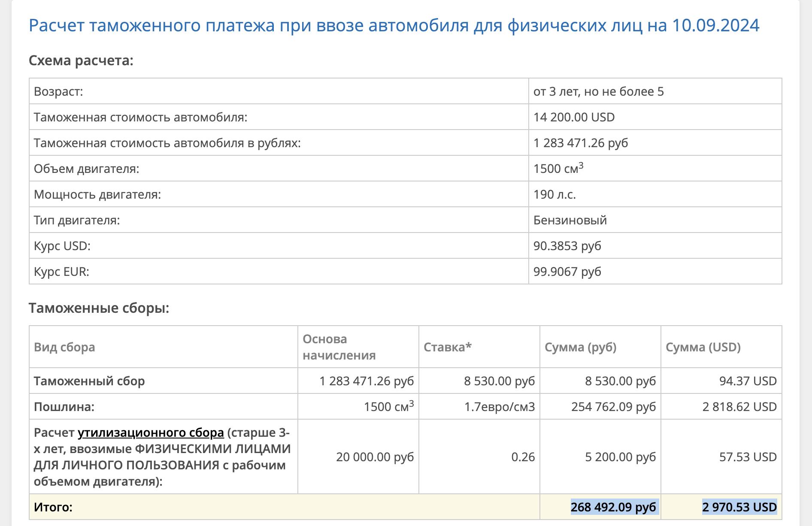Click the Таможенная стоимость автомобиля label
812x526 pixels.
[x=141, y=117]
